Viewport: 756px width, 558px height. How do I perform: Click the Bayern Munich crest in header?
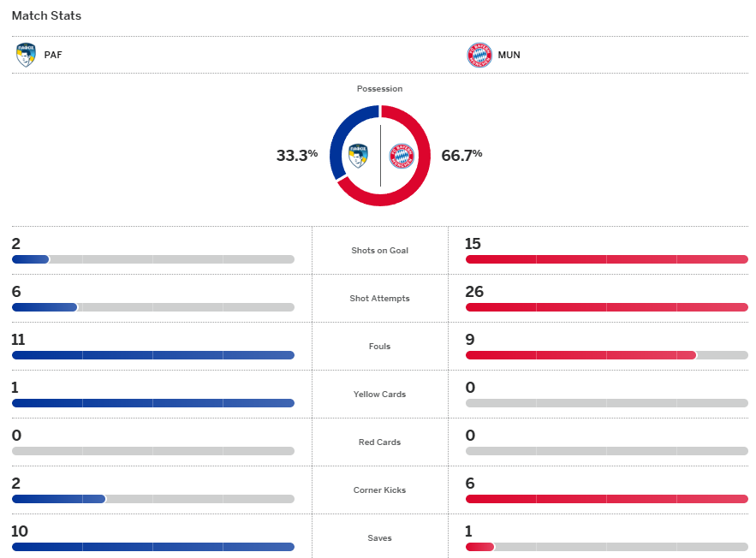(x=479, y=56)
